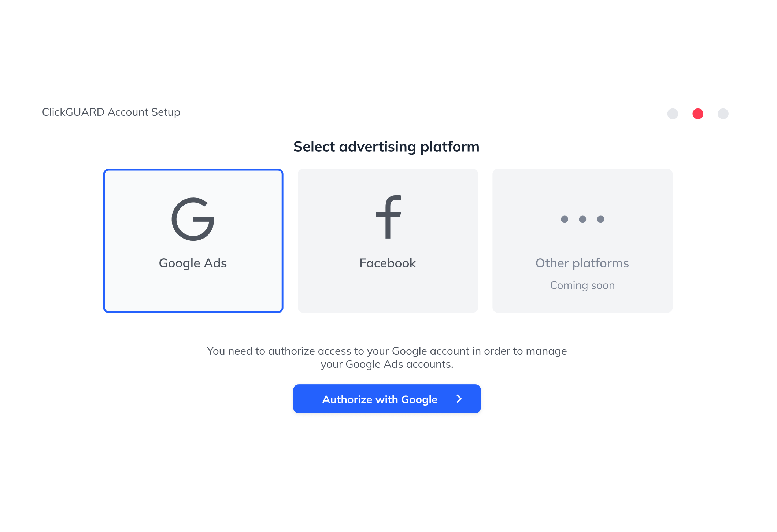Click the Authorize with Google button

click(x=387, y=399)
